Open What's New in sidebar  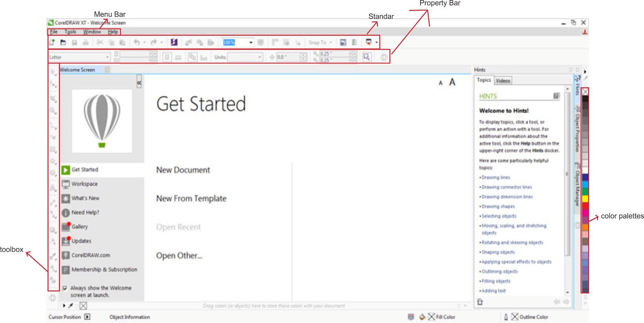tap(103, 198)
